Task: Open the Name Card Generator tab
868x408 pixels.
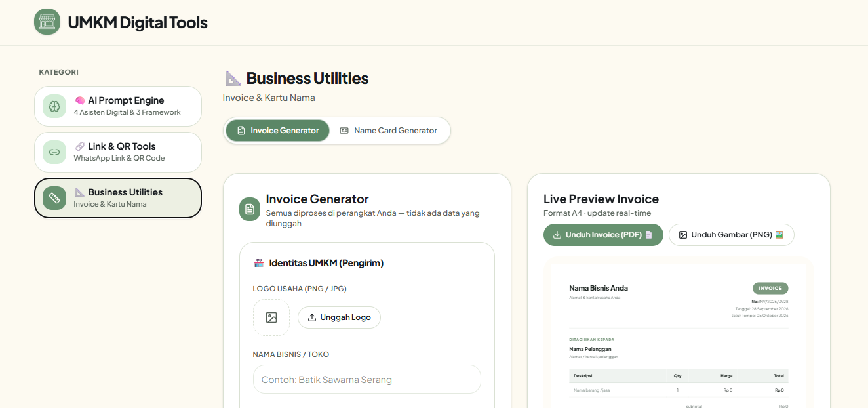Action: coord(389,131)
